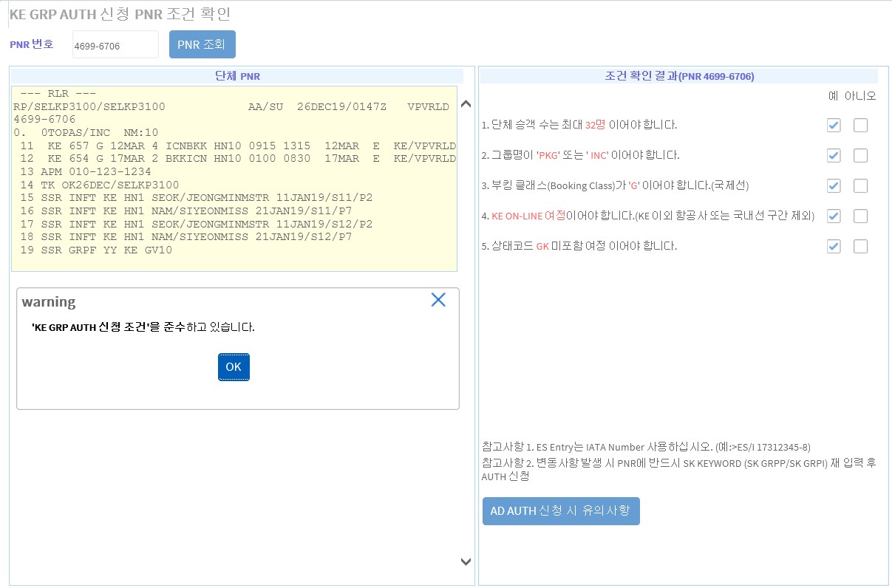Click the 단체 PNR panel header
The image size is (892, 588).
237,76
